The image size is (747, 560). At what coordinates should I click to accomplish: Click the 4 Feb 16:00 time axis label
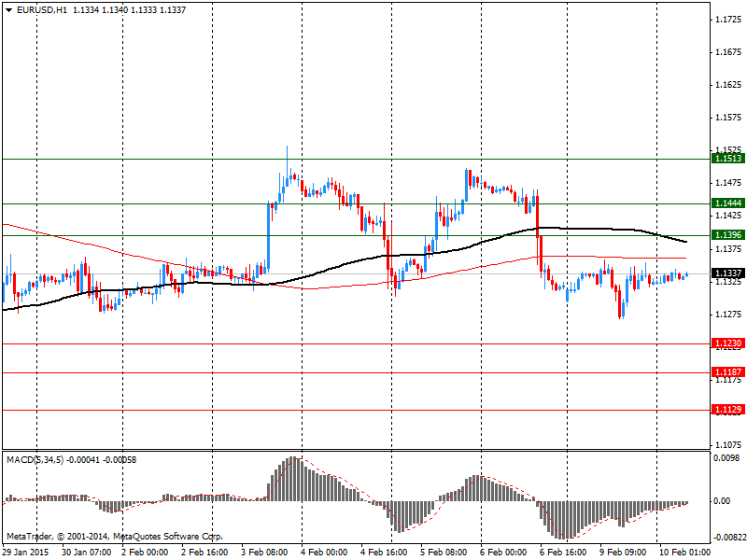pos(384,553)
